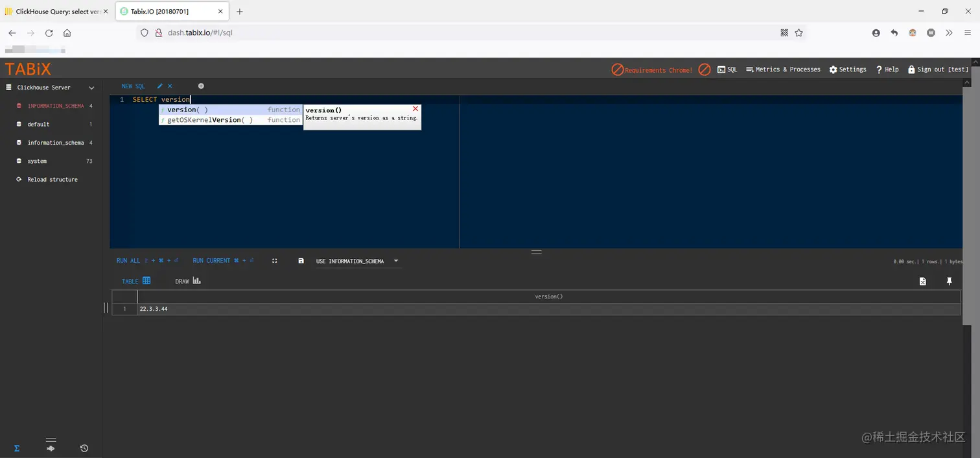Click row number 1 in results
Screen dimensions: 980x458
coord(124,309)
